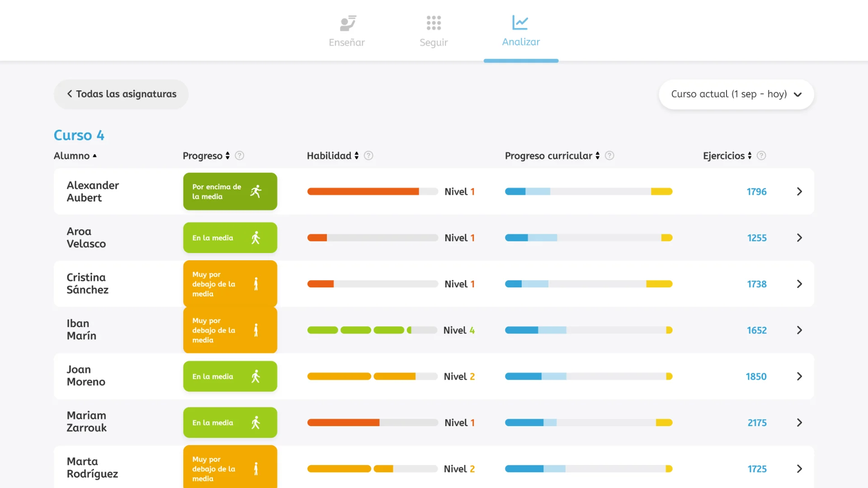The height and width of the screenshot is (488, 868).
Task: Open the help tooltip next to Ejercicios
Action: (x=761, y=155)
